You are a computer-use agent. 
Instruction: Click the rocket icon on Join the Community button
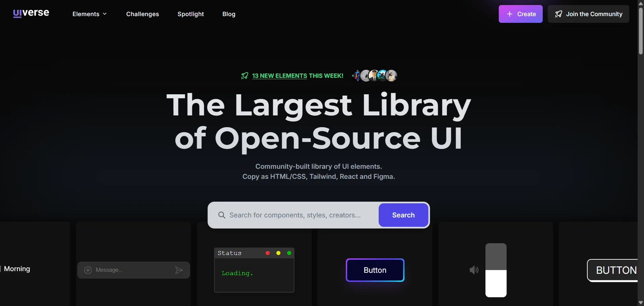pos(558,14)
